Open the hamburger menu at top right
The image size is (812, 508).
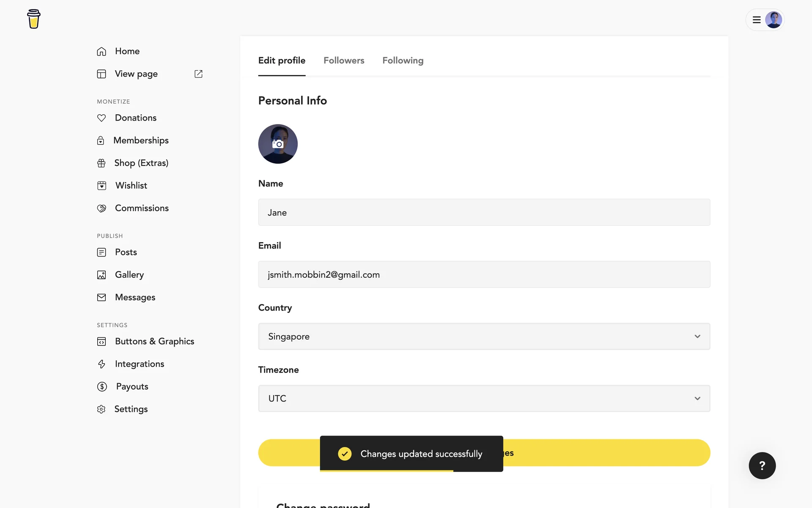click(x=757, y=20)
